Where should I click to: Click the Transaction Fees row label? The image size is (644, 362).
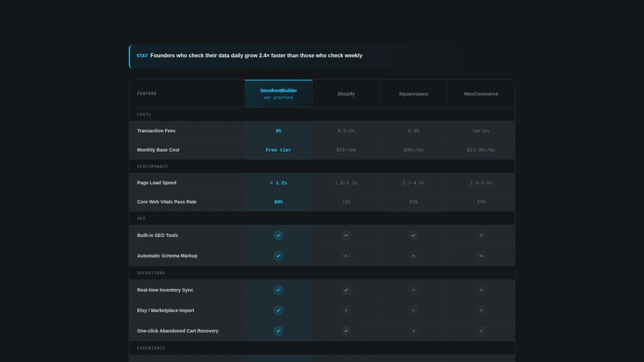pos(156,131)
